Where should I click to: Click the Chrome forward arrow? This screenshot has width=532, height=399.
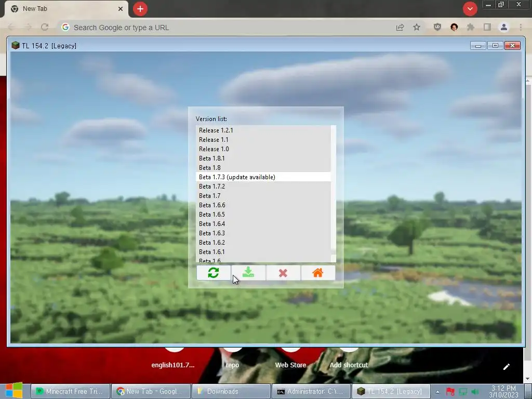point(28,27)
